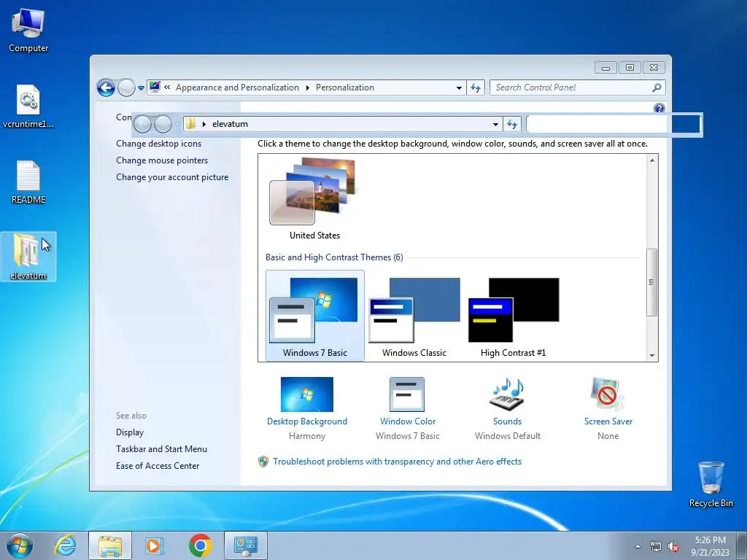Open the Display link under See also
The height and width of the screenshot is (560, 747).
tap(130, 432)
